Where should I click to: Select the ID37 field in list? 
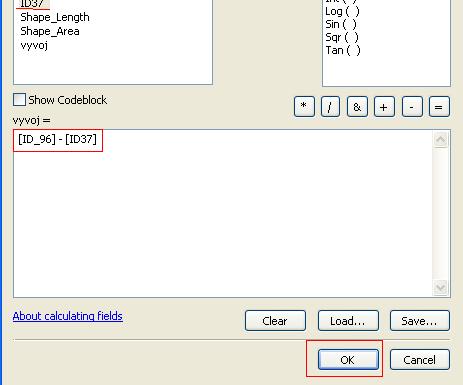[x=32, y=4]
